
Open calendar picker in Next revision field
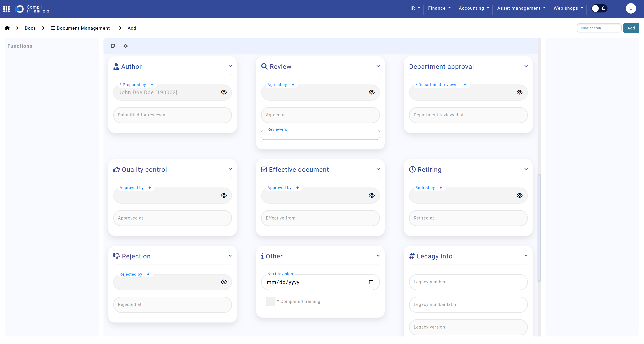371,282
